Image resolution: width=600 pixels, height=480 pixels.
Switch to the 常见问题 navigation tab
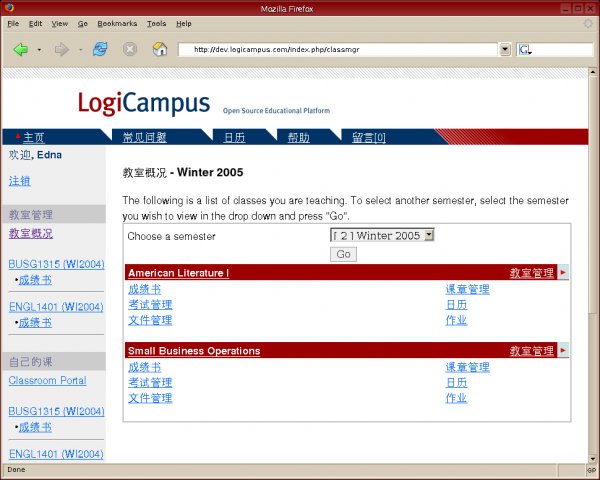pyautogui.click(x=145, y=137)
